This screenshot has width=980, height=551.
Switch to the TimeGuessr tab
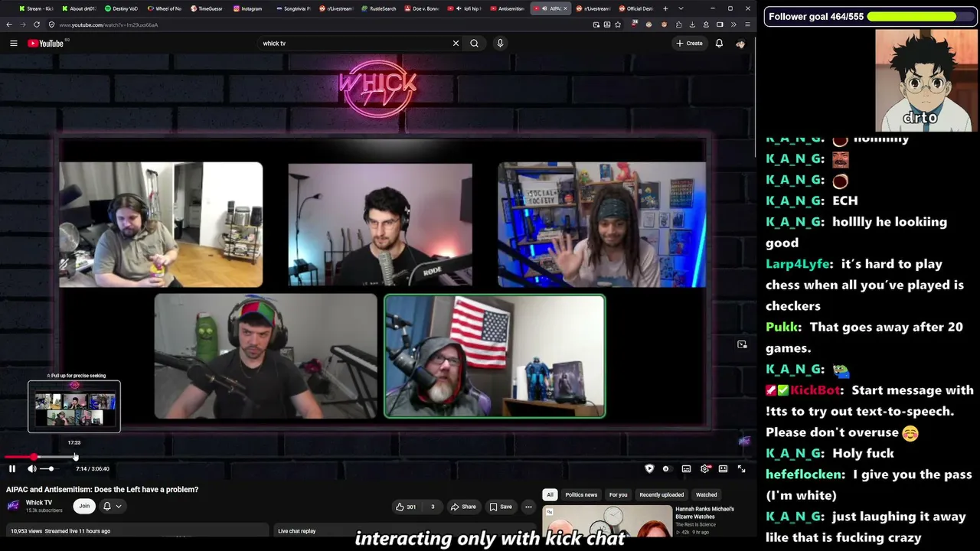[207, 8]
